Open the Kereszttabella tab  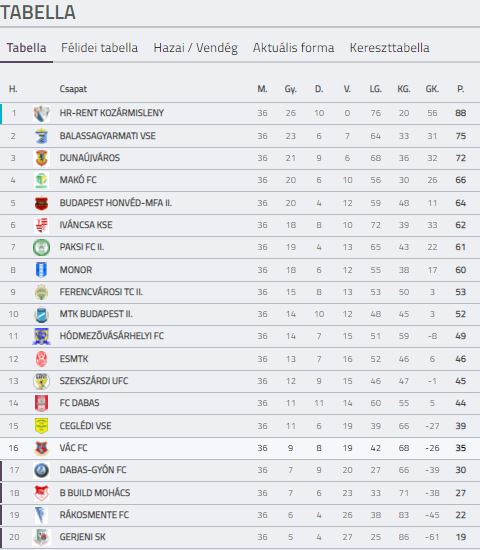tap(389, 48)
